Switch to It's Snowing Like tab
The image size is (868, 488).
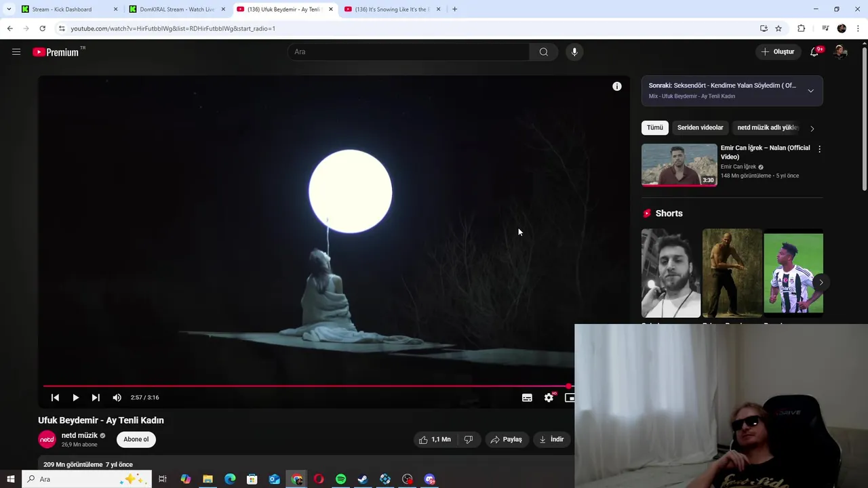pyautogui.click(x=393, y=9)
